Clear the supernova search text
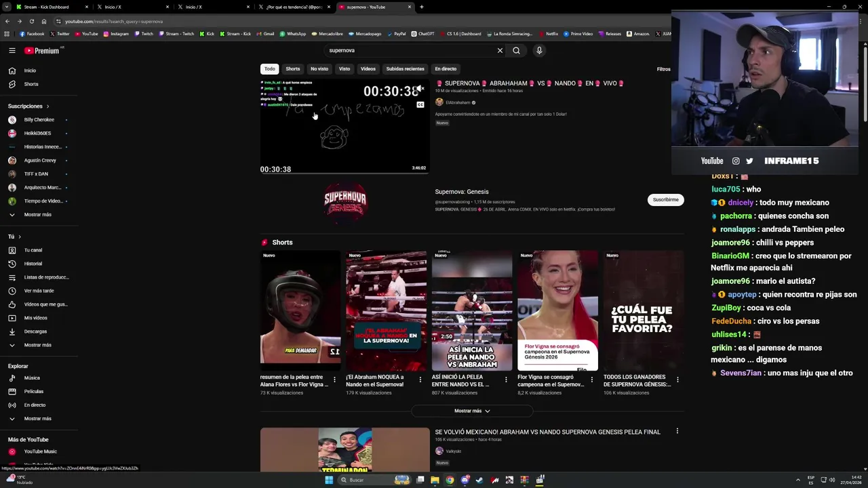The height and width of the screenshot is (488, 868). click(x=500, y=50)
